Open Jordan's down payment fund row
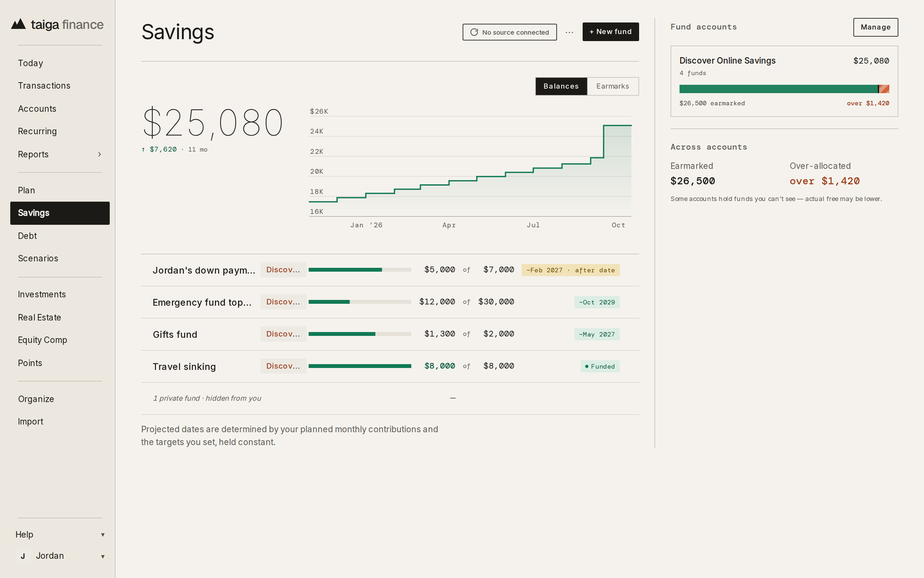The image size is (924, 578). (x=390, y=270)
